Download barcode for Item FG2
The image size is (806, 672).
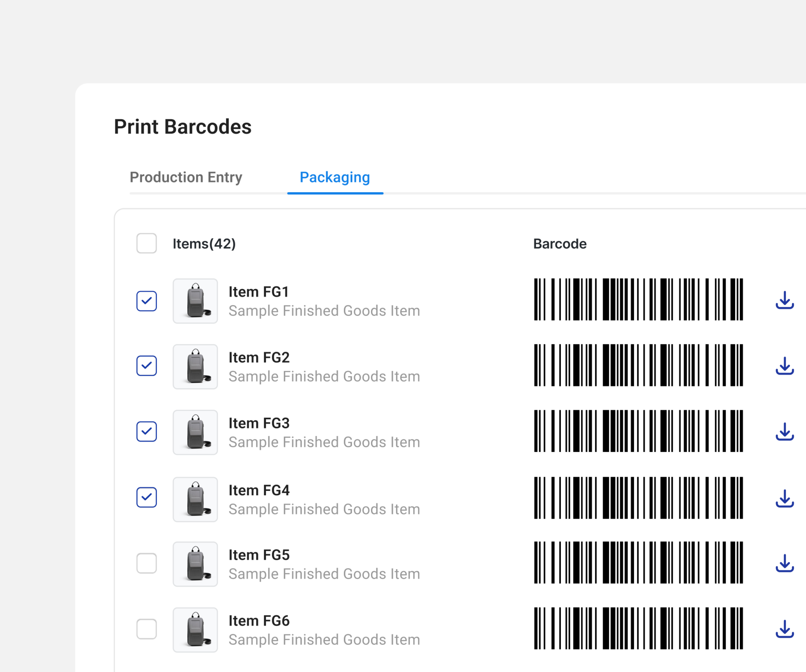click(x=784, y=366)
